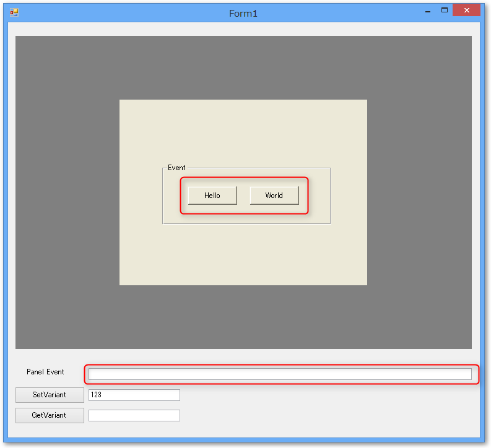This screenshot has height=448, width=491.
Task: Click the gap between Hello and World buttons
Action: coord(243,196)
